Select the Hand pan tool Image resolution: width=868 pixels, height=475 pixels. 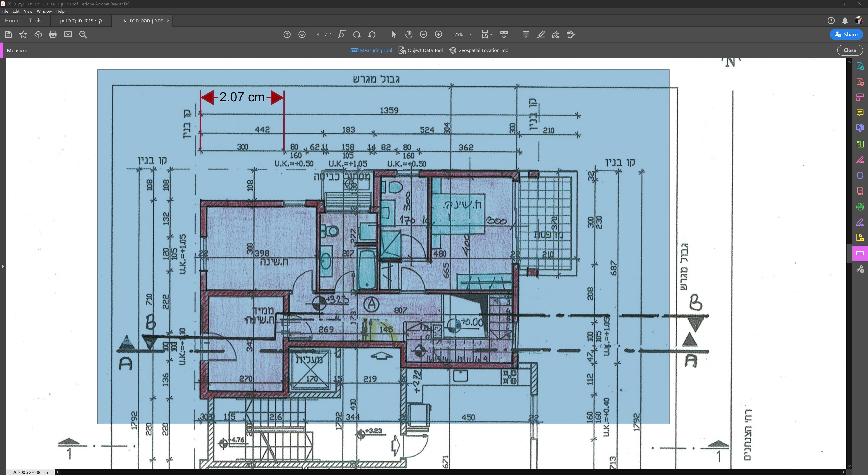coord(408,34)
